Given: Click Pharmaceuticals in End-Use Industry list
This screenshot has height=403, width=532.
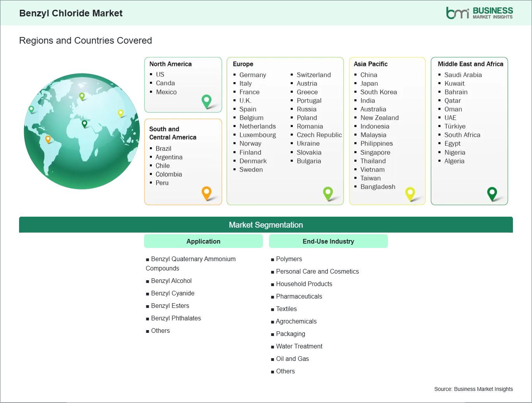Looking at the screenshot, I should (299, 296).
